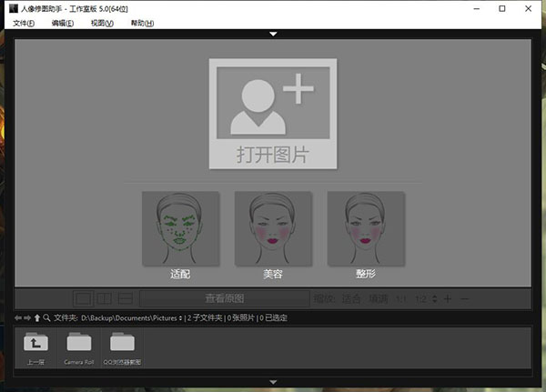Click the 查看原图 view original button
546x392 pixels.
225,298
